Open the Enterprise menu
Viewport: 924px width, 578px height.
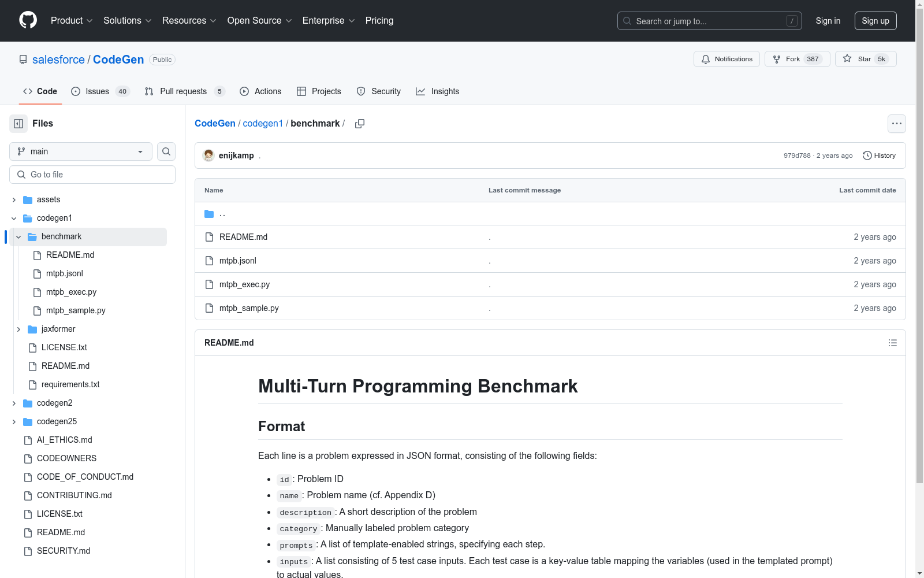coord(328,20)
